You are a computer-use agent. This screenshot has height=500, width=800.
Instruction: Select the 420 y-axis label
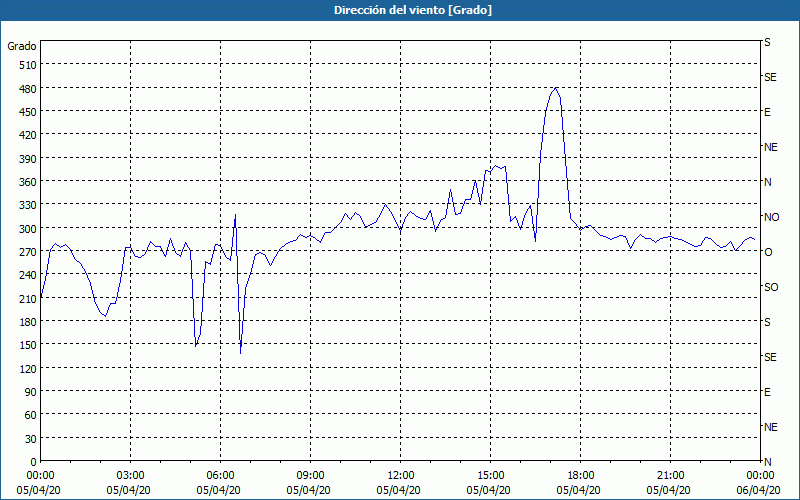(28, 135)
